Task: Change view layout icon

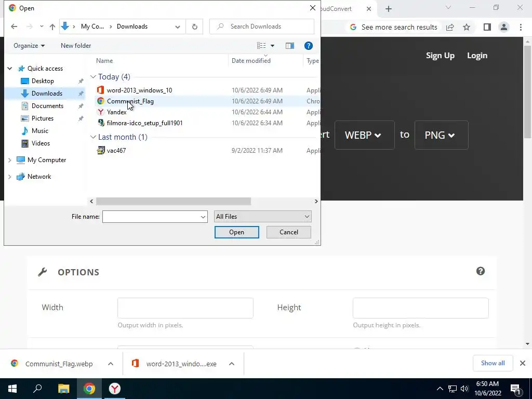Action: tap(261, 46)
